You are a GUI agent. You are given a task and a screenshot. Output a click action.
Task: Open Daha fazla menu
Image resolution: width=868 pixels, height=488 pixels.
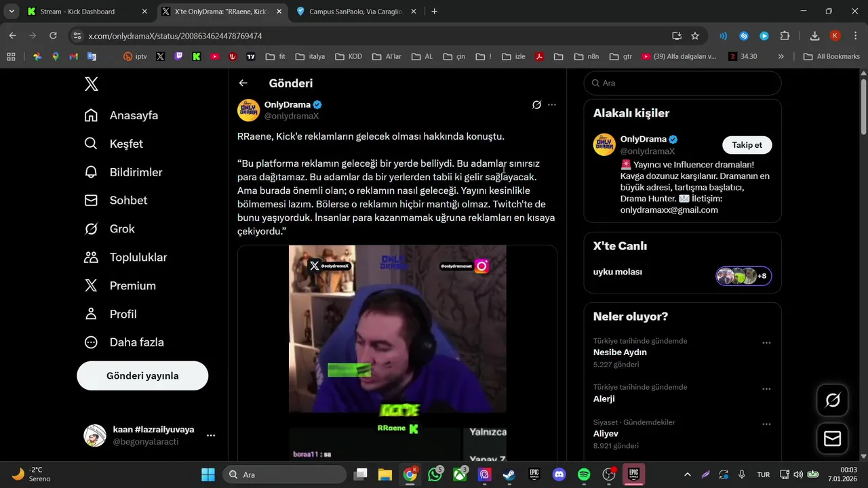124,342
